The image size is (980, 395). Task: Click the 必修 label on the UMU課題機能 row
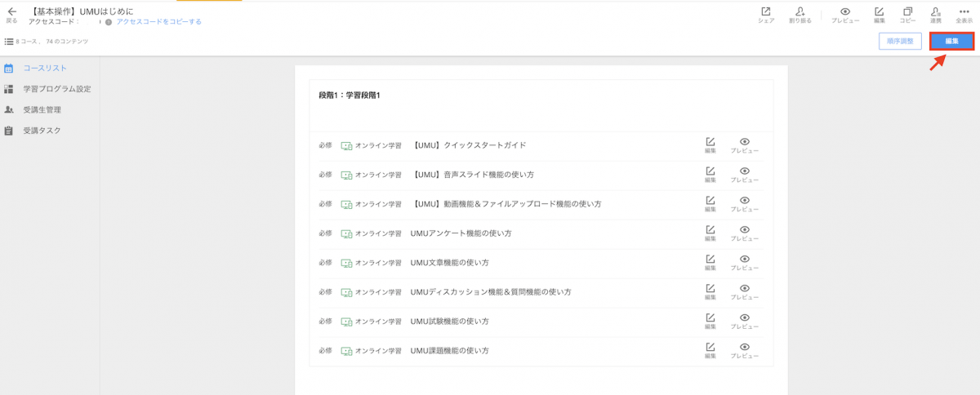(325, 351)
